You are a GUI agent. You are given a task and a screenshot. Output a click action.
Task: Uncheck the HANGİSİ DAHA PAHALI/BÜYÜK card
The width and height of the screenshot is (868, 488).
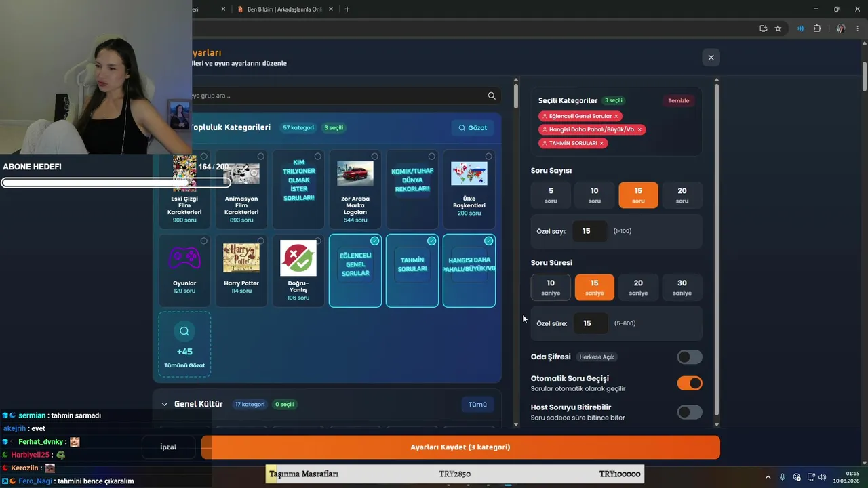[469, 270]
